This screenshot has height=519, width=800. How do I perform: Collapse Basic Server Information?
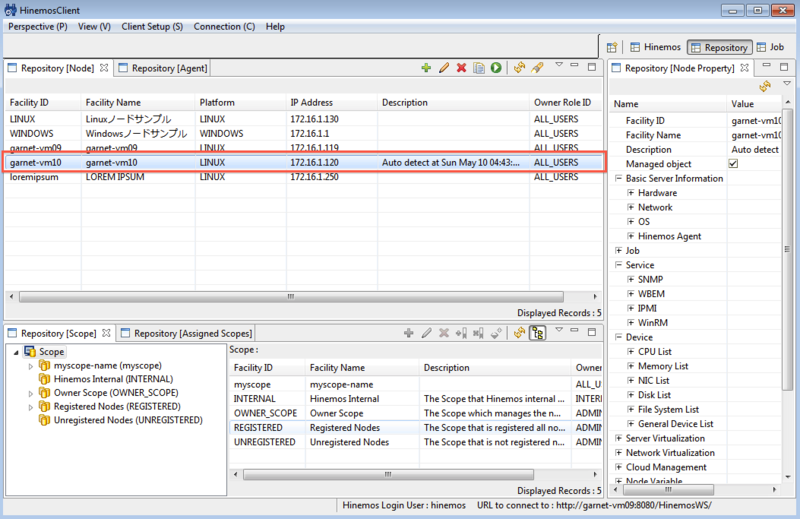tap(618, 178)
